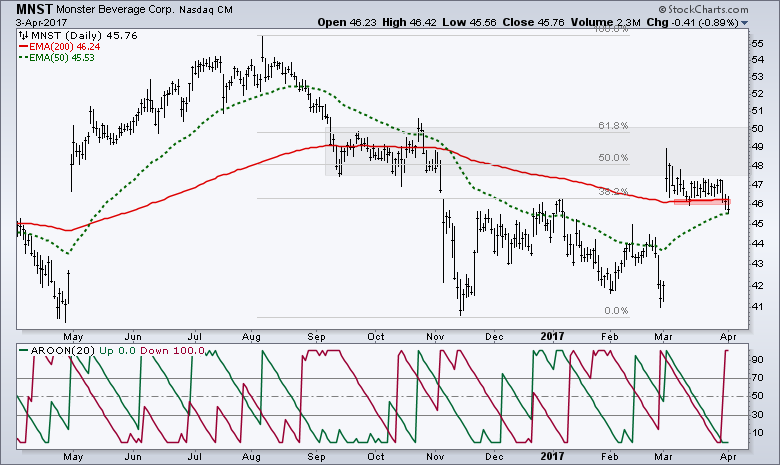Image resolution: width=780 pixels, height=465 pixels.
Task: Click the Nasdaq CM exchange label
Action: 204,9
